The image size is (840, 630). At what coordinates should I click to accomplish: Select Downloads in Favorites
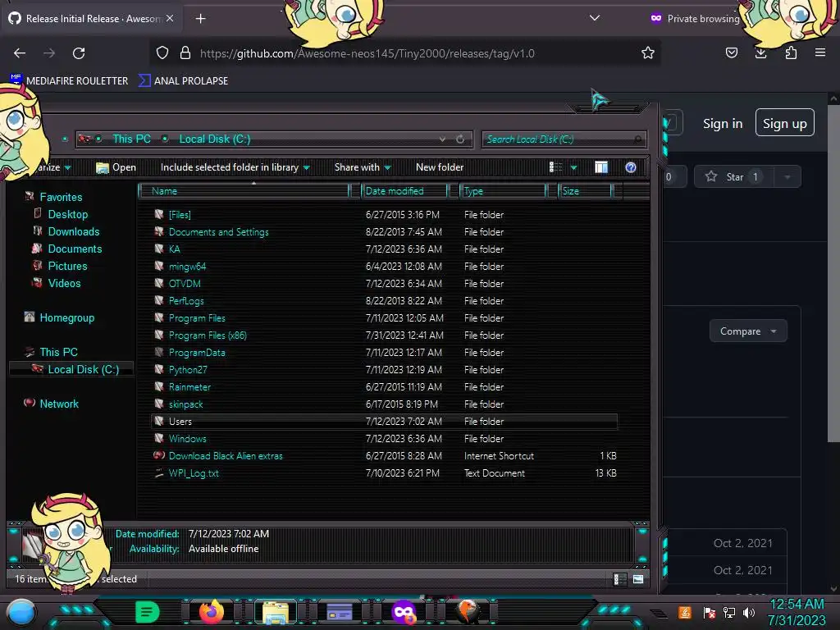click(x=73, y=231)
